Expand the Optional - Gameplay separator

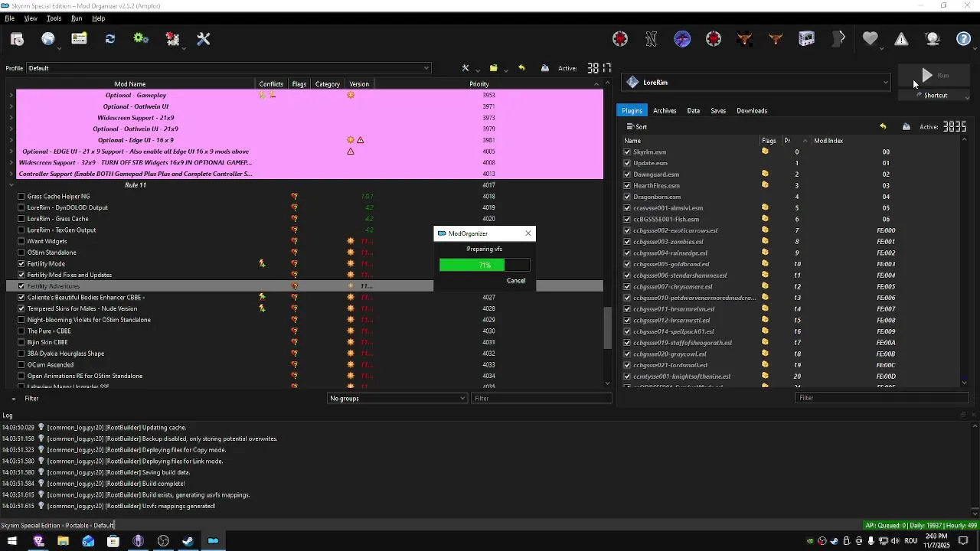[11, 96]
